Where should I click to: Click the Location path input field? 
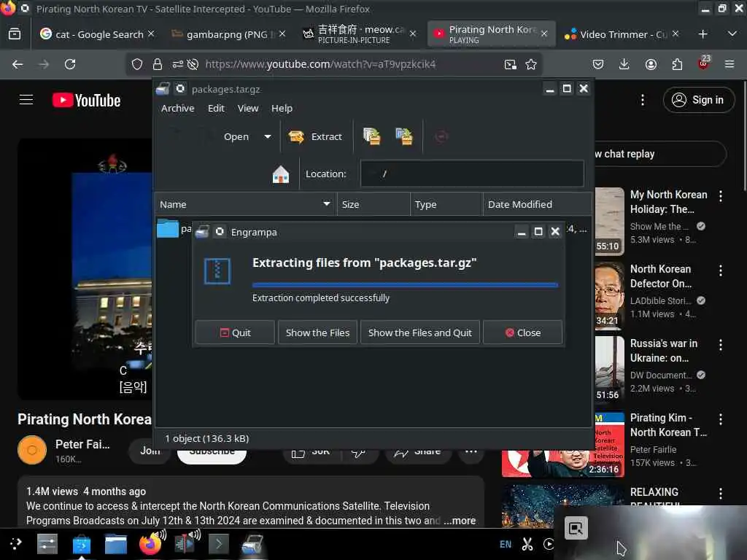point(472,174)
